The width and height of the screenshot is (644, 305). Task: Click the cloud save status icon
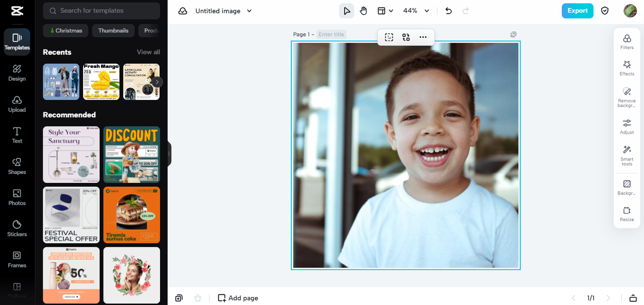coord(183,11)
